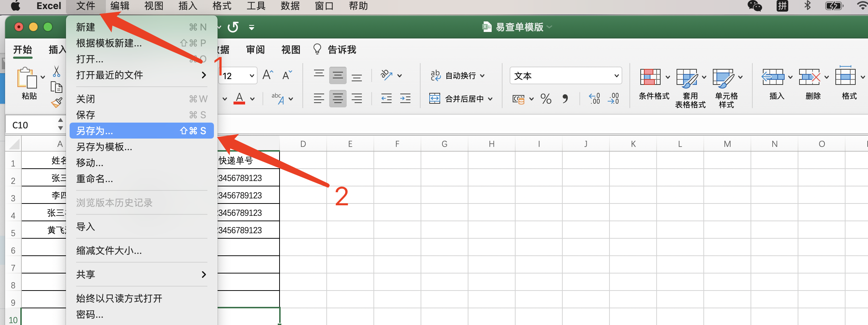Image resolution: width=868 pixels, height=325 pixels.
Task: Click the redo arrow in title bar
Action: pyautogui.click(x=233, y=27)
